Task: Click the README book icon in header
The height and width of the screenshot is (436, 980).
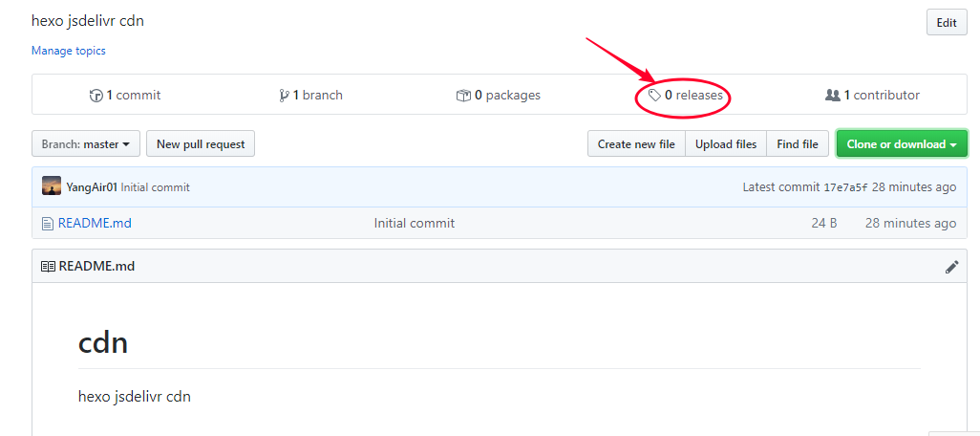Action: tap(48, 267)
